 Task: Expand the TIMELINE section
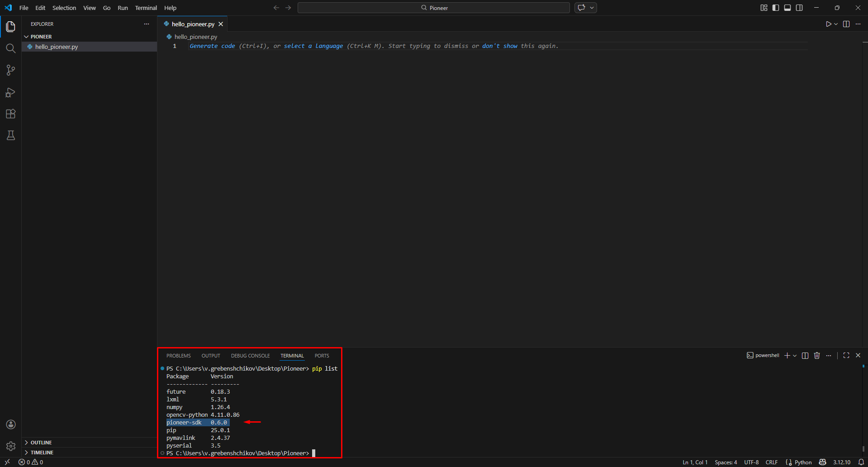(89, 453)
